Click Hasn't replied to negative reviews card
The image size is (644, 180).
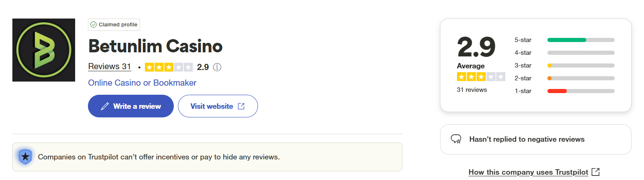pos(535,139)
